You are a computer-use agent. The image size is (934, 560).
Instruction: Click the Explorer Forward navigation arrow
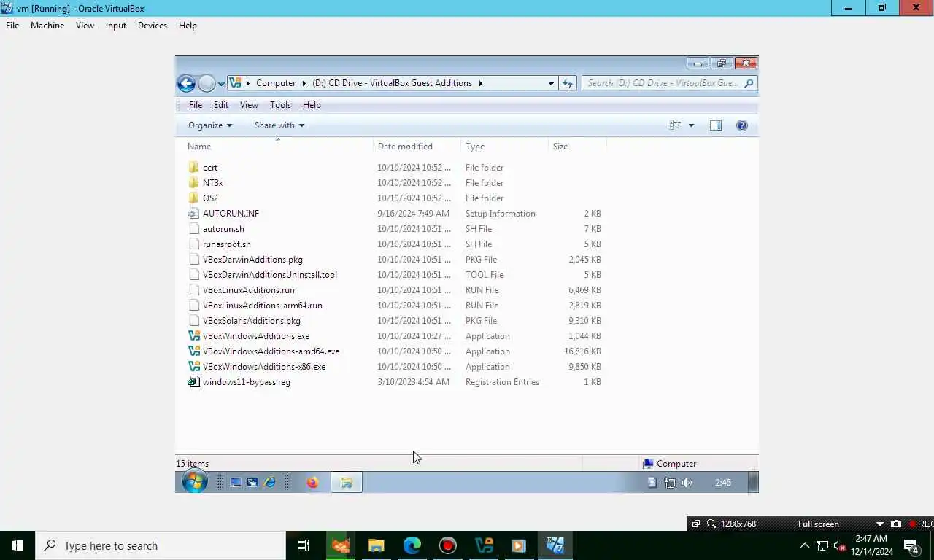pyautogui.click(x=207, y=83)
